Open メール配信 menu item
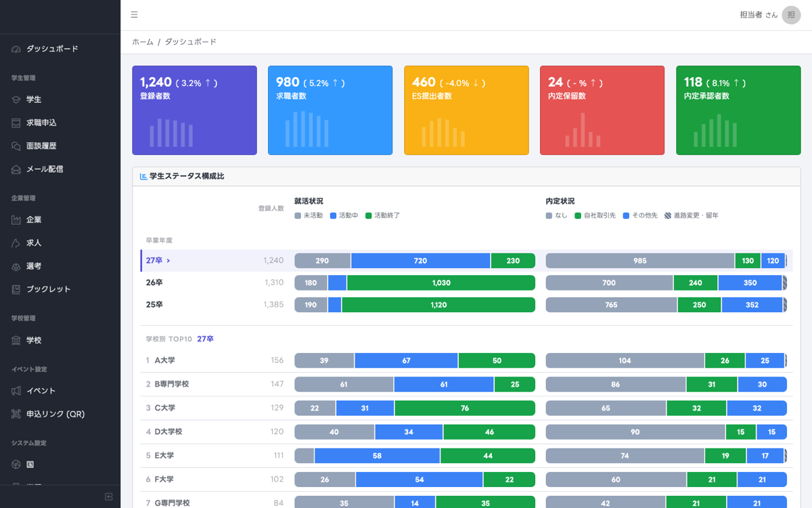 (x=60, y=169)
